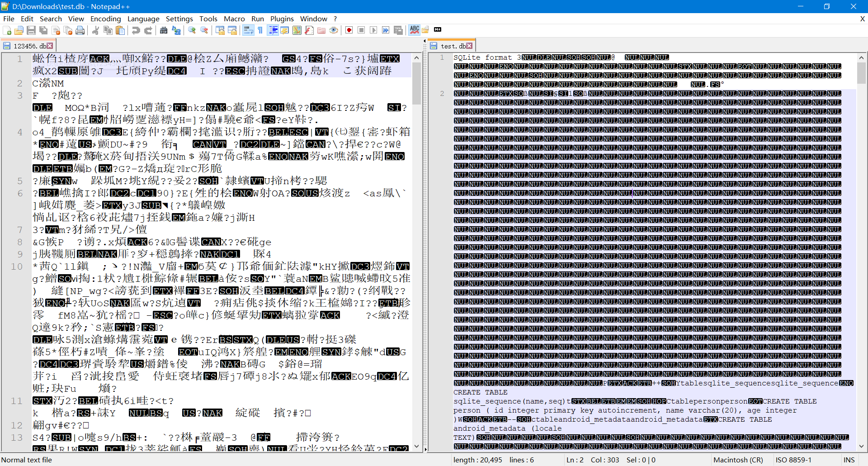Click the user-defined language icon
Viewport: 868px width, 466px height.
click(x=284, y=30)
